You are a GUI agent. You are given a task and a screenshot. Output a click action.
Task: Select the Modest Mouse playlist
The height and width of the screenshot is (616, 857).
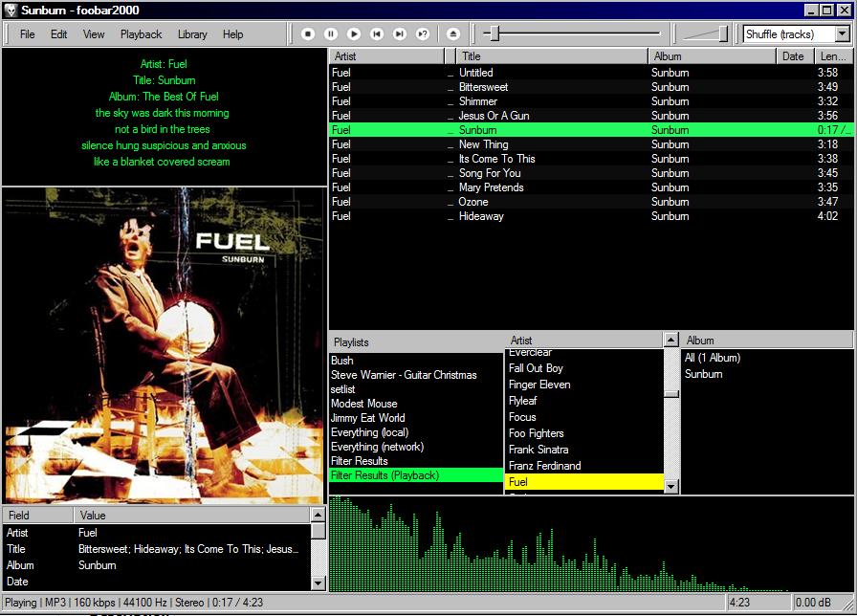tap(416, 404)
